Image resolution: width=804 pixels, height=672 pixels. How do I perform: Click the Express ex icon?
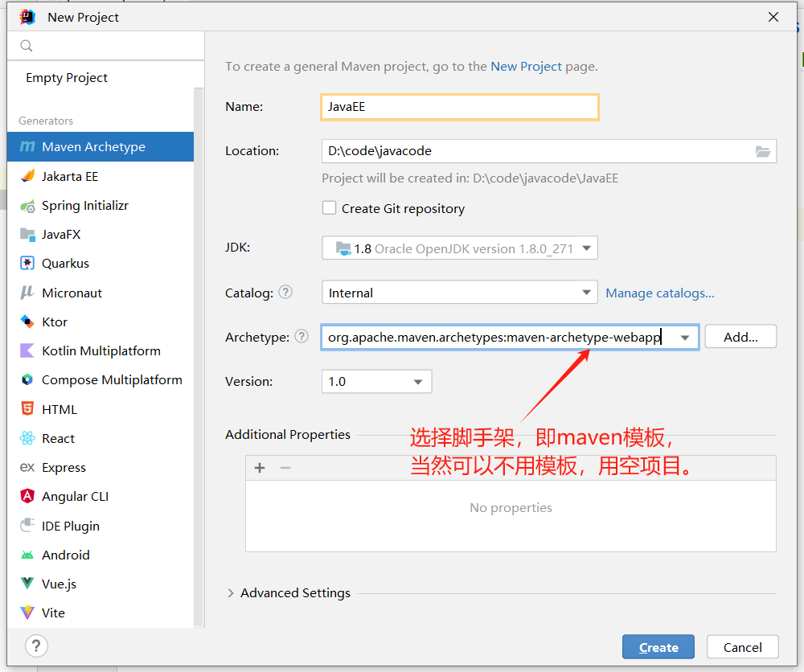[x=27, y=468]
